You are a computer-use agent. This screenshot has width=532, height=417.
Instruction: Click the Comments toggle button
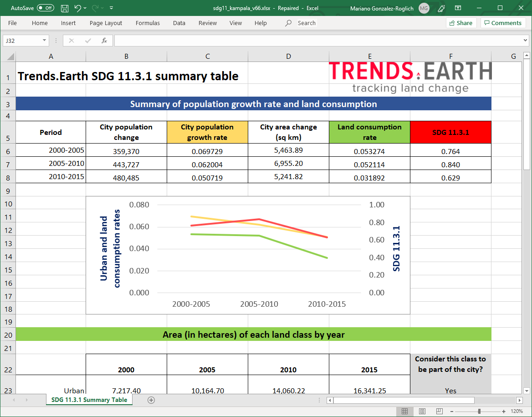tap(503, 22)
